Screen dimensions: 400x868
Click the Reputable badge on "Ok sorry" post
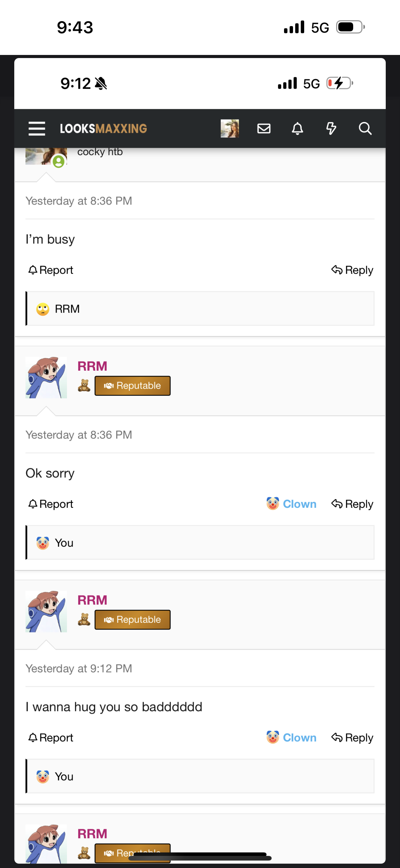click(x=132, y=386)
